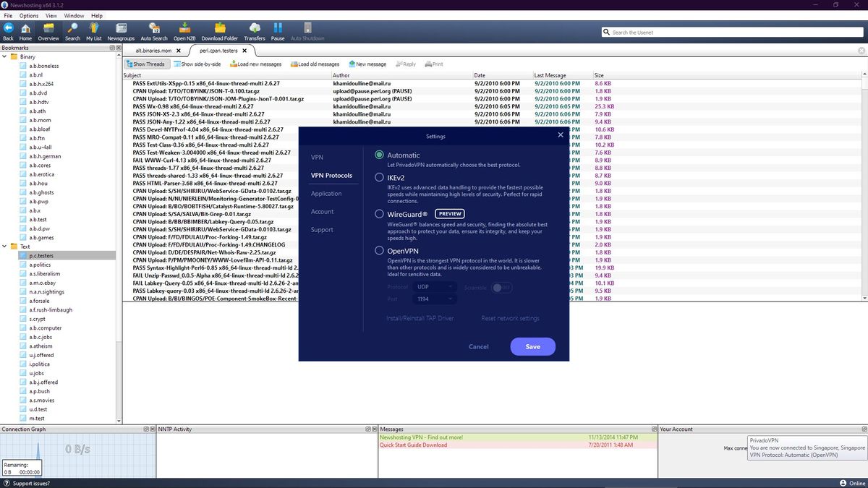868x488 pixels.
Task: Save the VPN protocol settings
Action: 532,346
